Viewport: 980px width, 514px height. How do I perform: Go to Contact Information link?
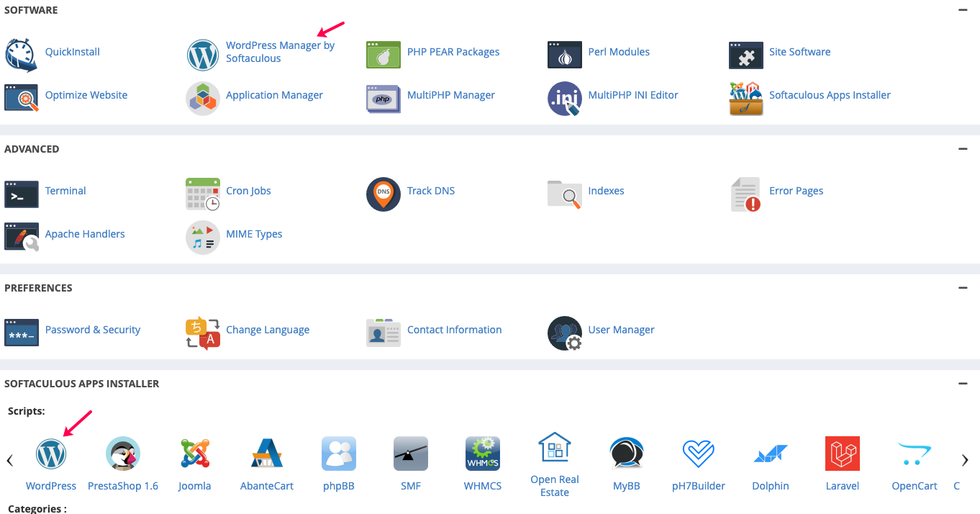(455, 330)
